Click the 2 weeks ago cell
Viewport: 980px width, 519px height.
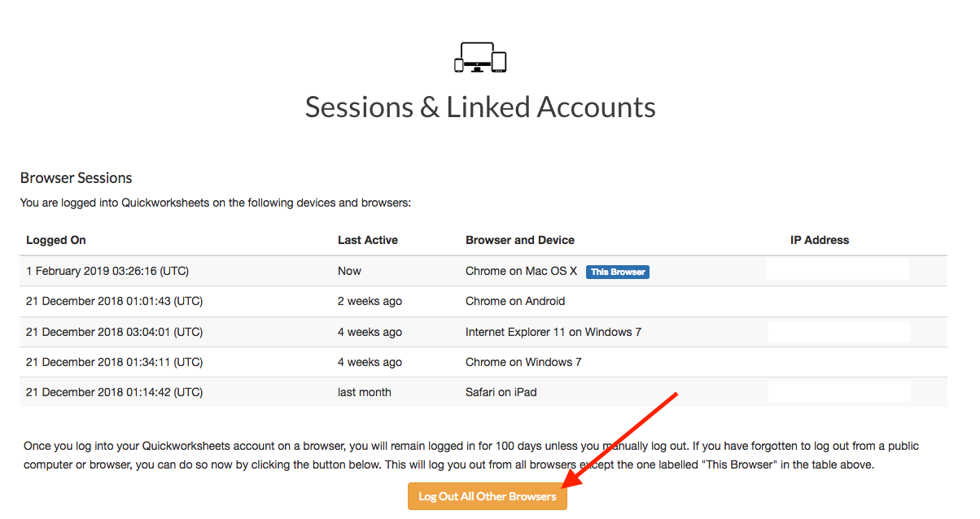[370, 301]
